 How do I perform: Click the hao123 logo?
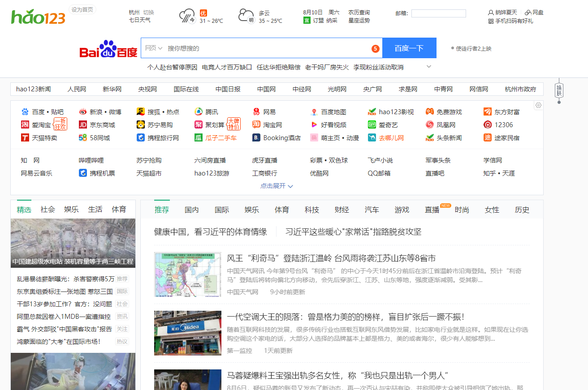point(38,17)
